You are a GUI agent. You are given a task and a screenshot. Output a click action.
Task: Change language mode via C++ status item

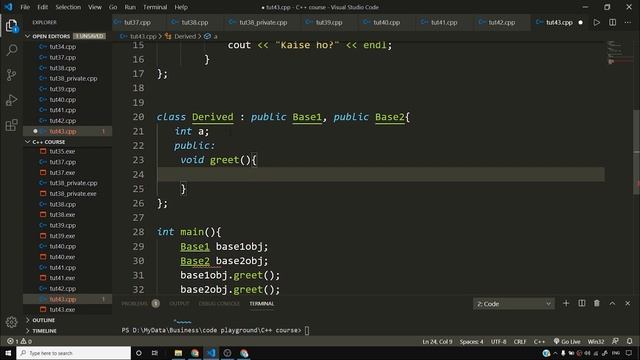539,341
